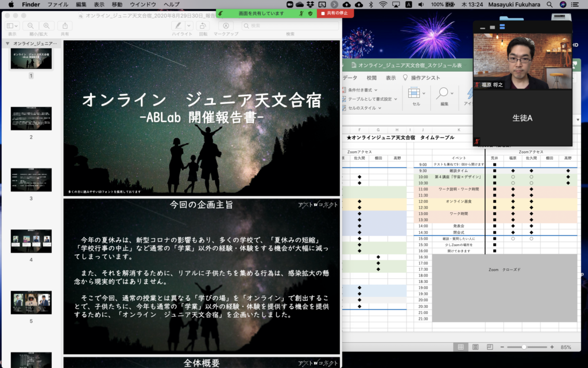The height and width of the screenshot is (368, 588).
Task: Select page 2 thumbnail in the sidebar
Action: pos(31,118)
